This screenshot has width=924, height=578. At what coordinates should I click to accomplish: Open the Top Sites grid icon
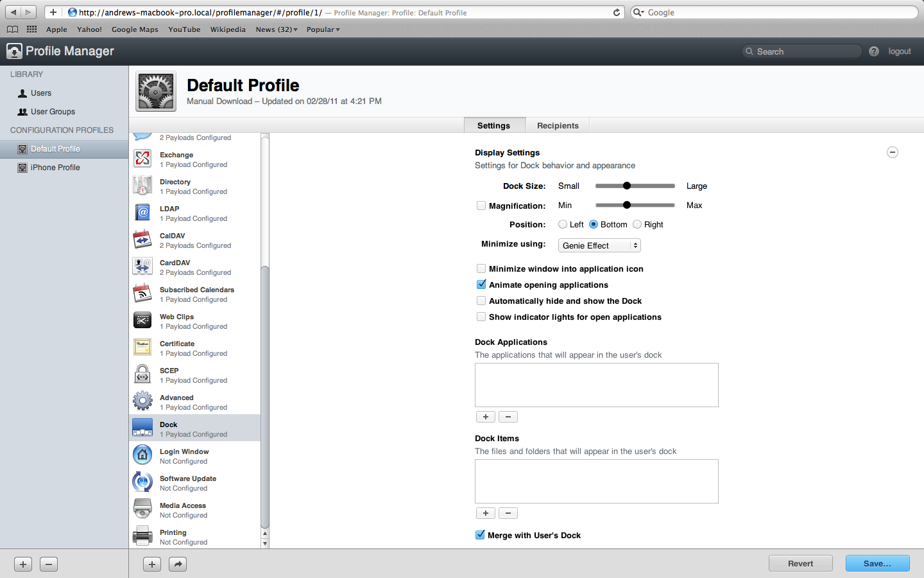pyautogui.click(x=31, y=30)
